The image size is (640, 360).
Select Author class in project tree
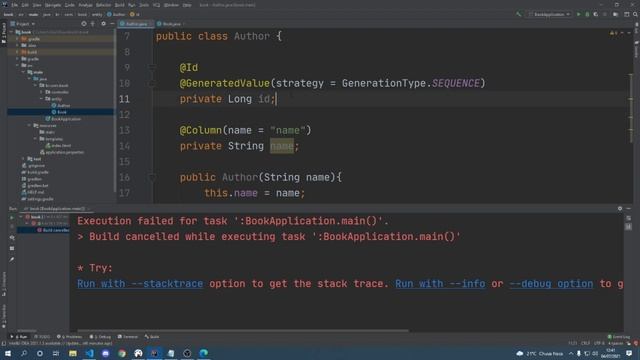pyautogui.click(x=60, y=105)
